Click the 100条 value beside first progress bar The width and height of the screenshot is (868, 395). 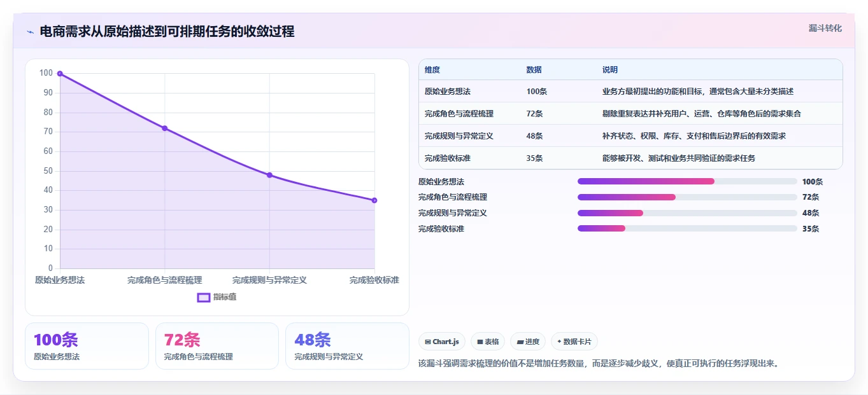click(813, 182)
